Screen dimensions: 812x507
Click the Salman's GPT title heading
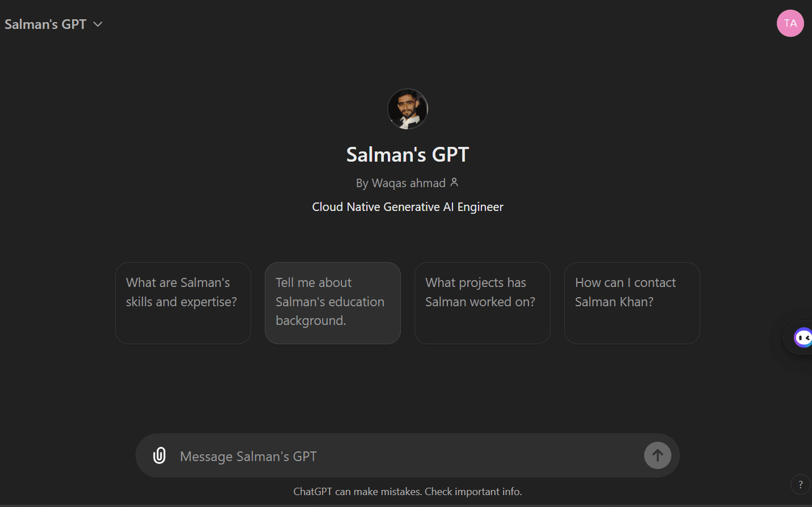[x=407, y=154]
